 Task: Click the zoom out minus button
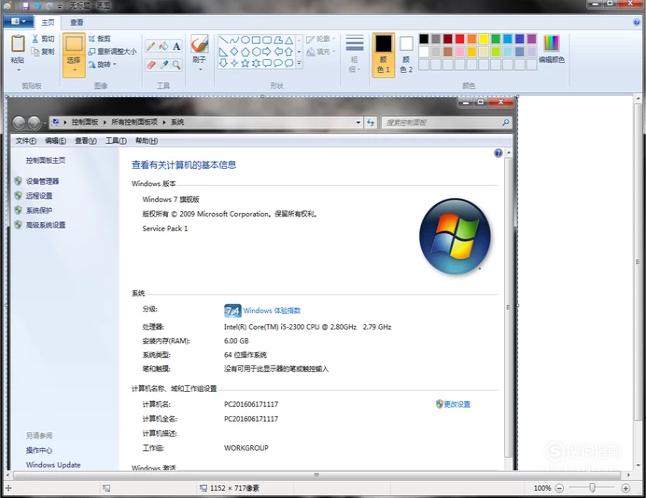coord(559,488)
